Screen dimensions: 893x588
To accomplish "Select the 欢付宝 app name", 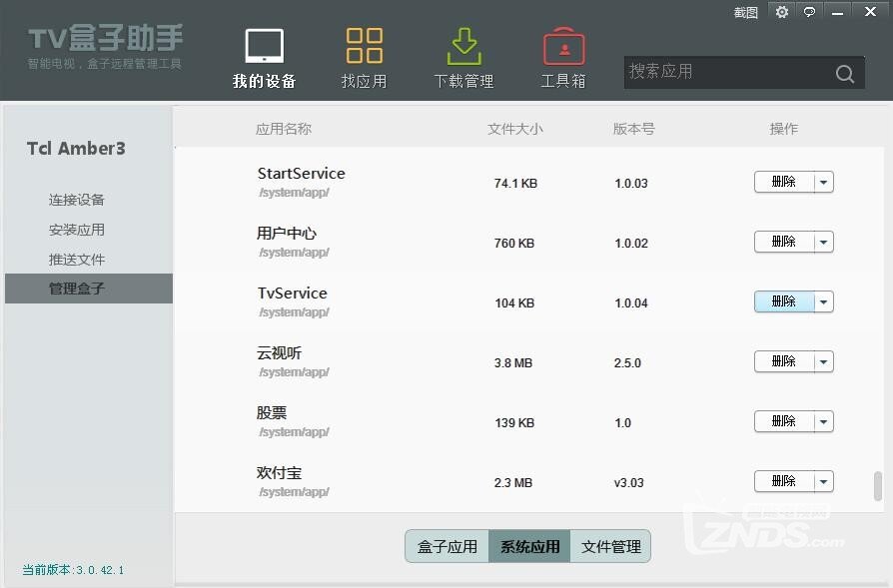I will (279, 473).
